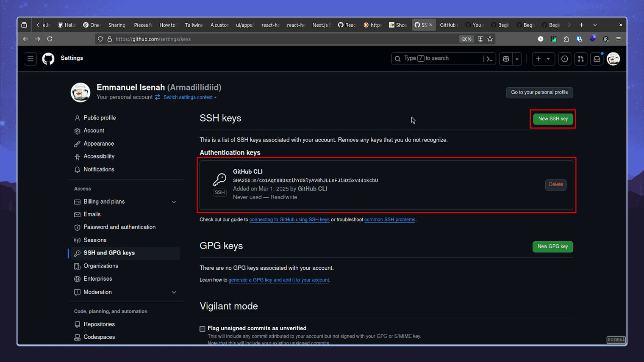The width and height of the screenshot is (644, 362).
Task: Toggle Flag unsigned commits as unverified checkbox
Action: pos(203,329)
